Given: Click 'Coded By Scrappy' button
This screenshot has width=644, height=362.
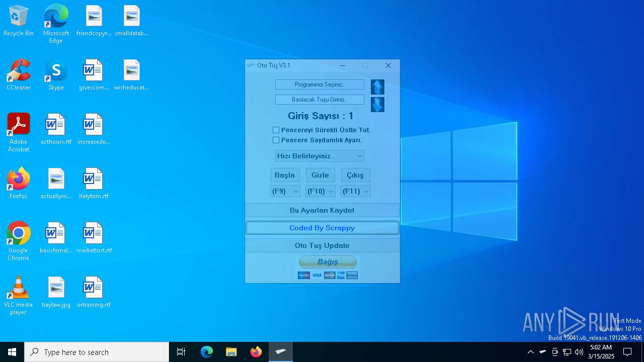Looking at the screenshot, I should point(322,228).
